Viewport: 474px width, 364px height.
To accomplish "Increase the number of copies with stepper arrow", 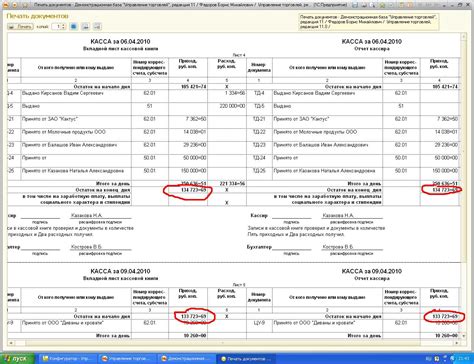I will [64, 25].
